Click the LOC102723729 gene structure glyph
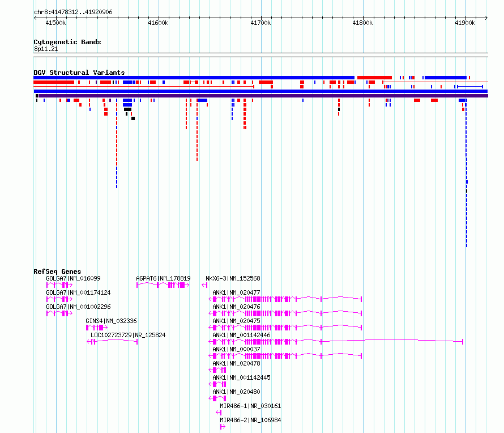The image size is (504, 433). pyautogui.click(x=112, y=342)
